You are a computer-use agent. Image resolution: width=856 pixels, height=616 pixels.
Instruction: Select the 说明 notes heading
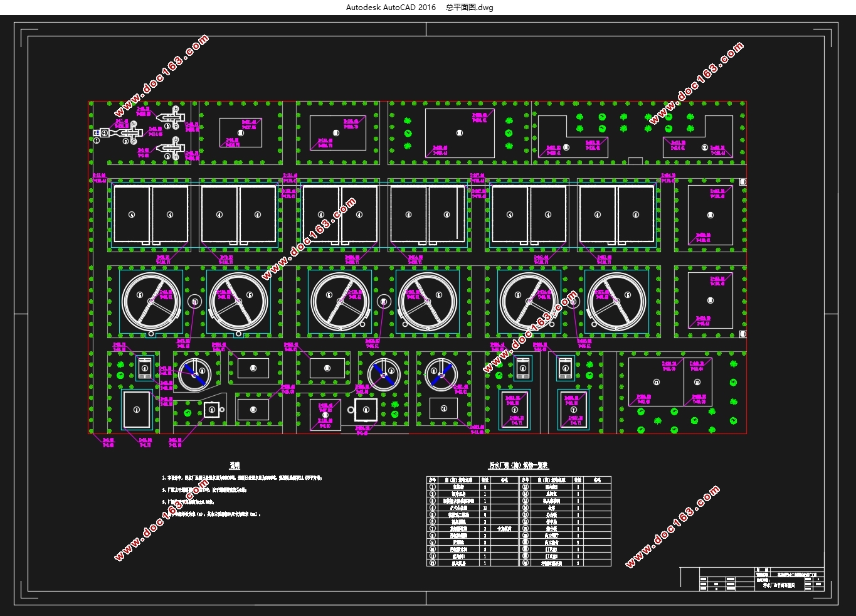click(x=235, y=465)
